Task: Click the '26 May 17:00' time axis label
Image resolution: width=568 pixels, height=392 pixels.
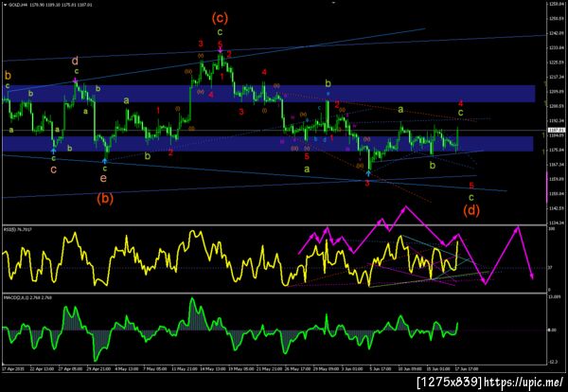Action: point(298,369)
